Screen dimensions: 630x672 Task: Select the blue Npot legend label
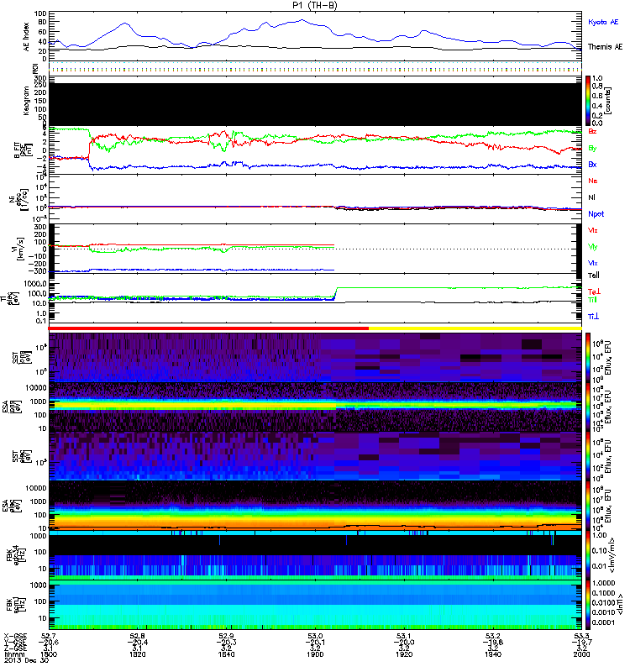(596, 214)
